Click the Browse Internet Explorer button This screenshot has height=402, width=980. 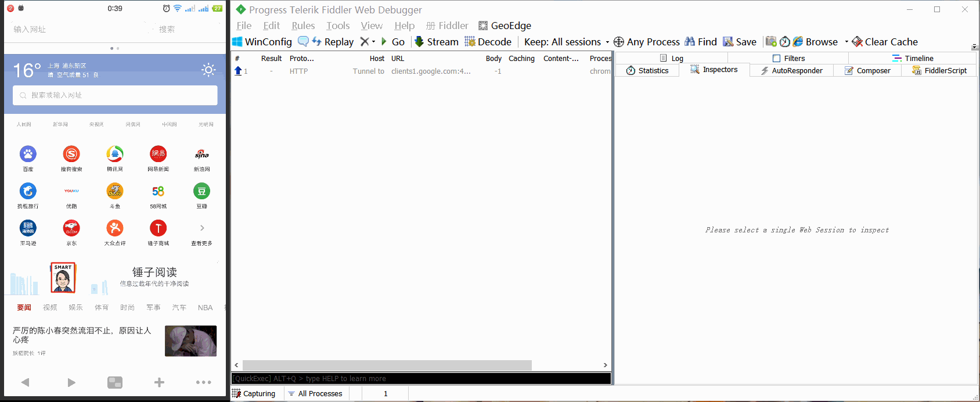tap(815, 42)
